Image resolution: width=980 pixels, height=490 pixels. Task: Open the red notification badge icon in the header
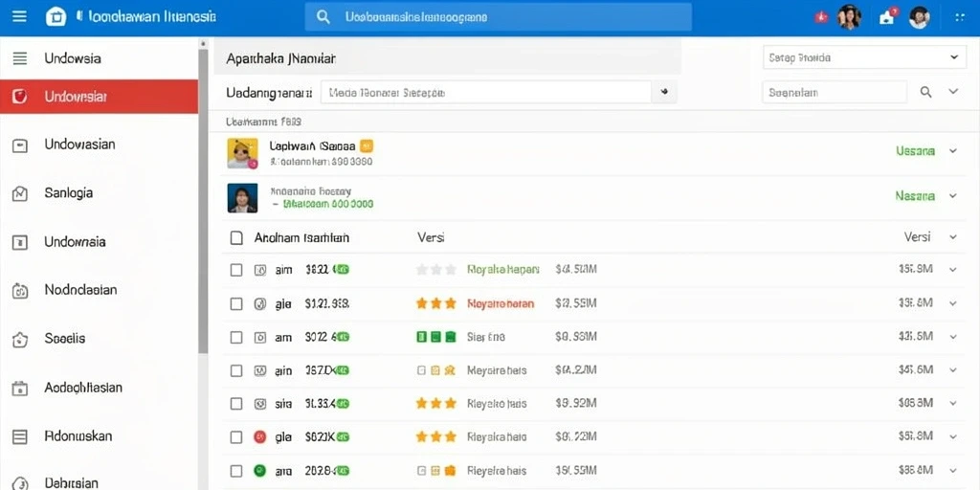(x=820, y=17)
